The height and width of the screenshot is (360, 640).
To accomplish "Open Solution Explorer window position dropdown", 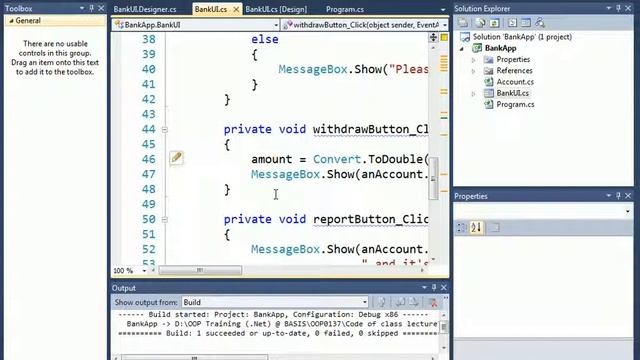I will [609, 8].
